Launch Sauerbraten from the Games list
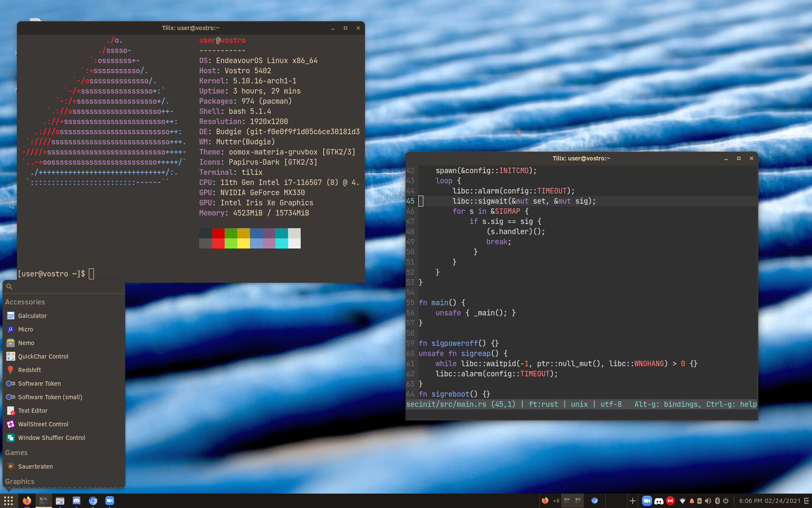Screen dimensions: 812x508 (x=64, y=467)
